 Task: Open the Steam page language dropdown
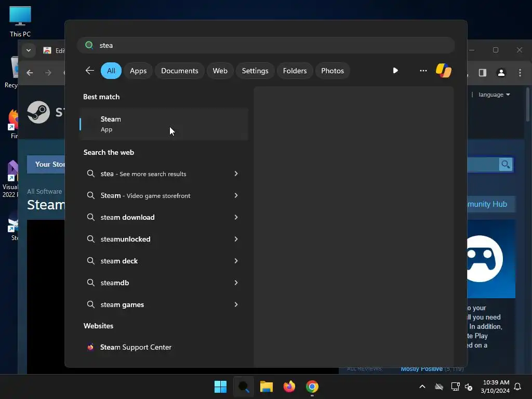click(495, 95)
